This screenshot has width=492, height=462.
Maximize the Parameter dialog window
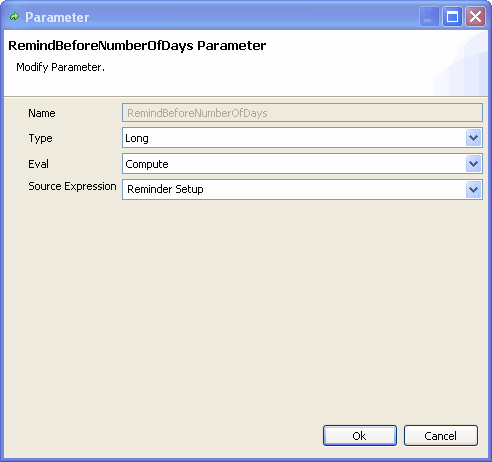click(x=452, y=16)
